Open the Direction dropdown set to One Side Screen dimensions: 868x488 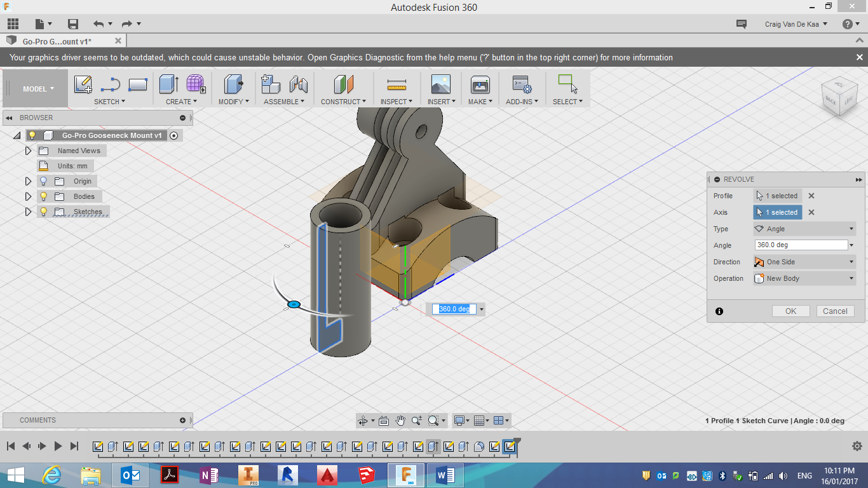click(x=804, y=262)
